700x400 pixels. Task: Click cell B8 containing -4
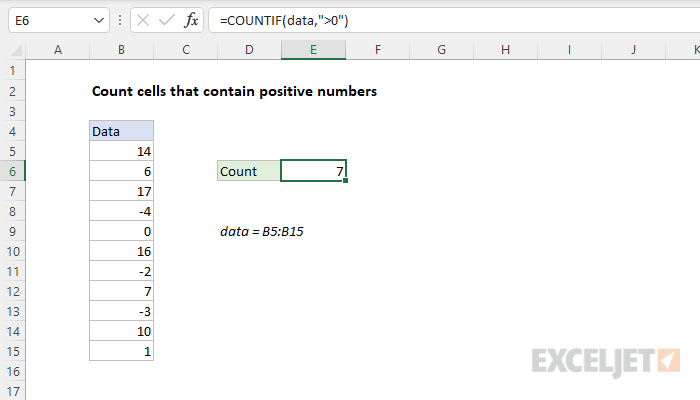coord(121,211)
